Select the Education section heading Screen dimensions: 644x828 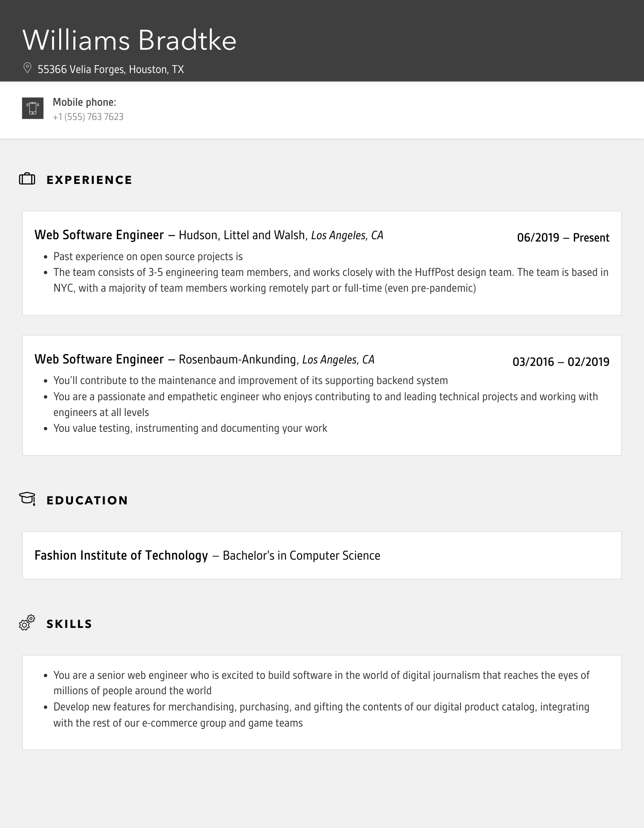[x=87, y=500]
